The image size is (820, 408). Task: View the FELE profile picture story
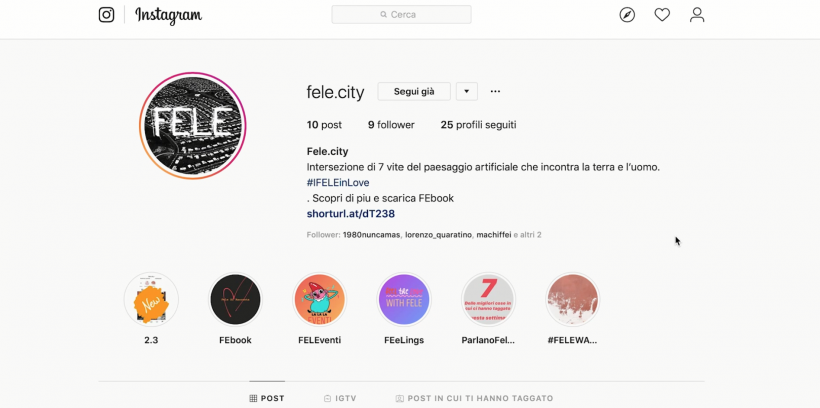coord(192,126)
